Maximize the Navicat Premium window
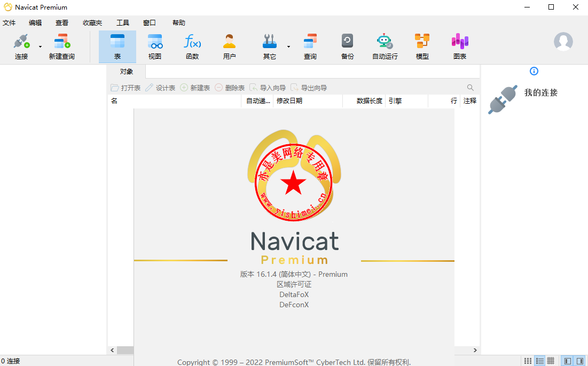Screen dimensions: 588x366 click(x=551, y=7)
